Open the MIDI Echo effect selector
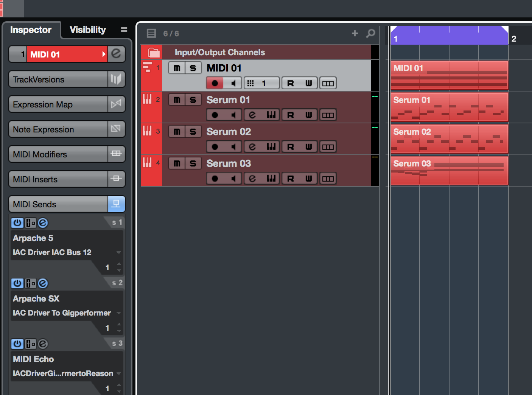 tap(67, 359)
